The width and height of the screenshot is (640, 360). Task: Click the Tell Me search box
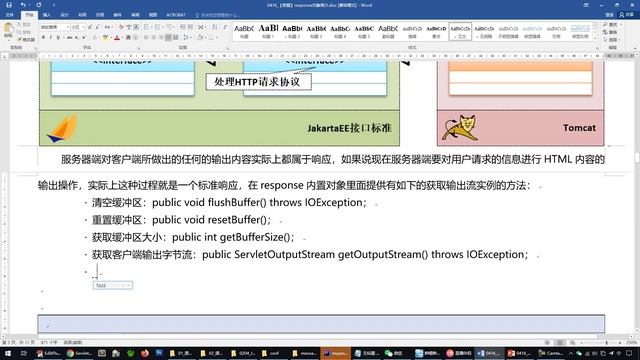click(x=218, y=15)
